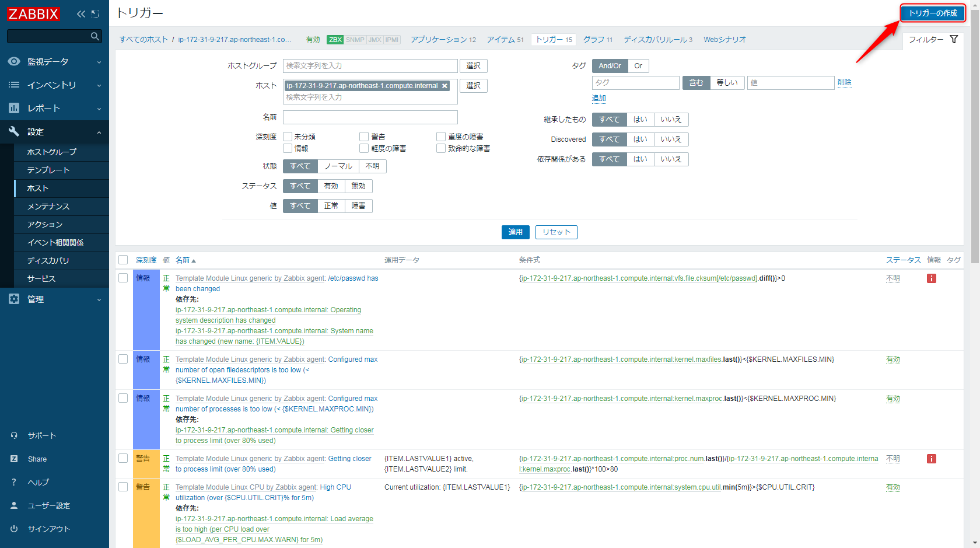Click the gear icon for 管理

[14, 299]
